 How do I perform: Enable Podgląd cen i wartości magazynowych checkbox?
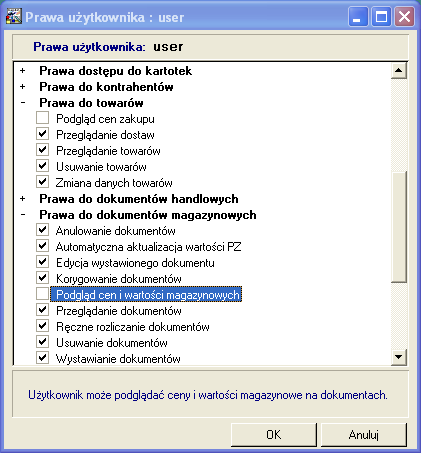click(x=42, y=294)
